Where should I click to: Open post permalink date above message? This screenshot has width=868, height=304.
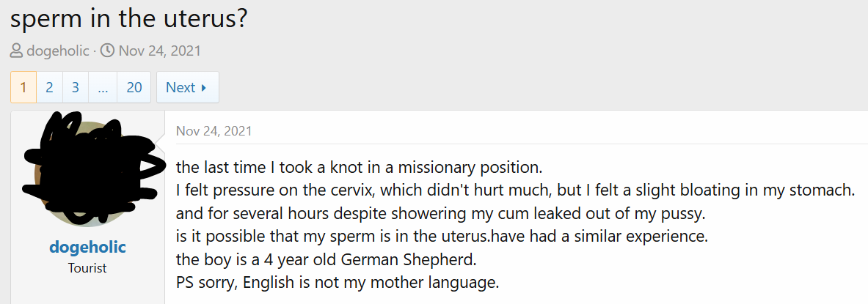[214, 131]
